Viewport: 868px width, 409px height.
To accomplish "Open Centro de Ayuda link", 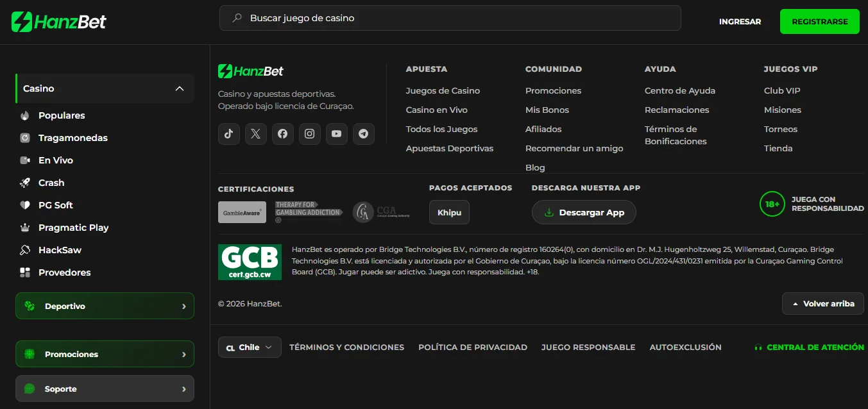I will (x=680, y=91).
